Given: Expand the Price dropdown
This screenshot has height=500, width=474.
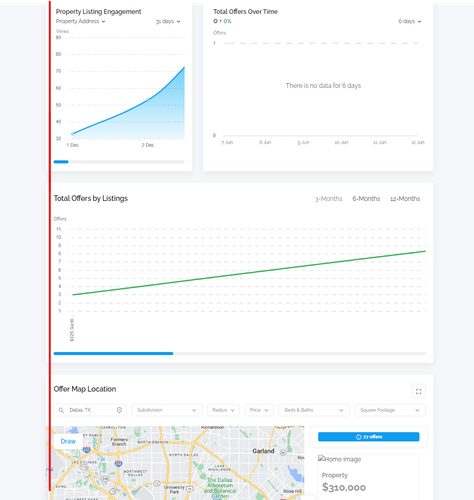Looking at the screenshot, I should coord(259,410).
